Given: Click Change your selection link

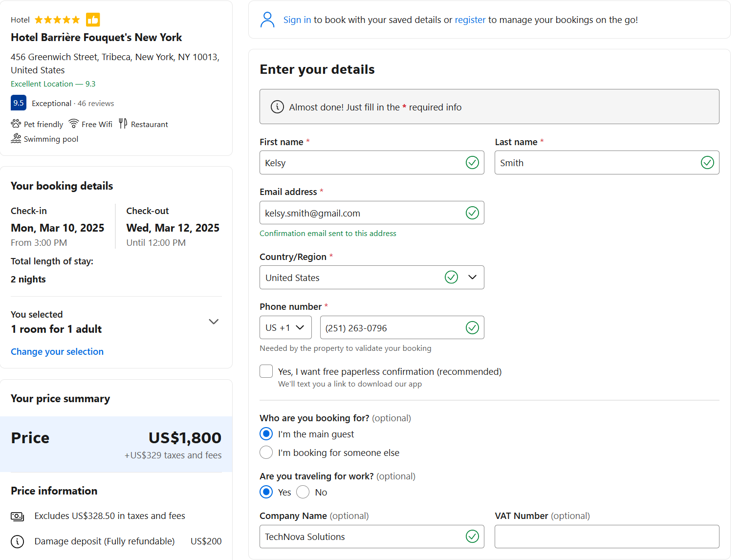Looking at the screenshot, I should point(57,352).
